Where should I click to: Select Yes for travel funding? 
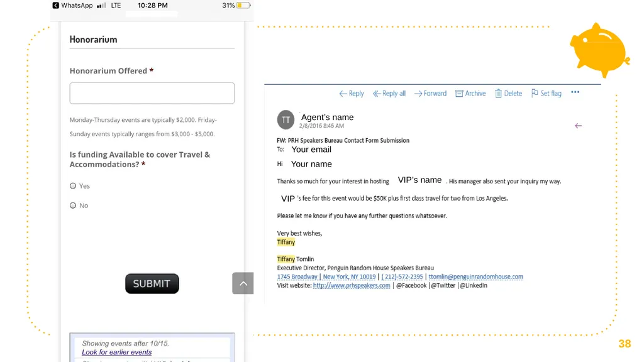pos(73,186)
